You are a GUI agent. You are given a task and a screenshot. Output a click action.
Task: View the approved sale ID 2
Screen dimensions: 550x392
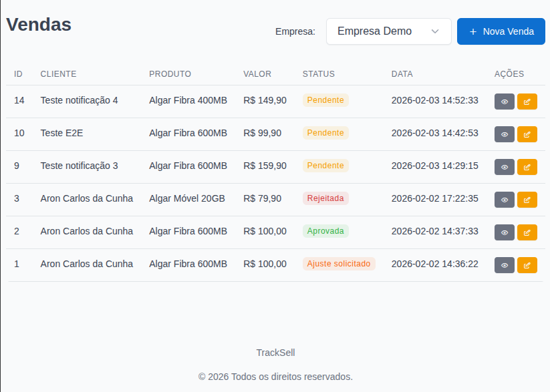pyautogui.click(x=505, y=232)
